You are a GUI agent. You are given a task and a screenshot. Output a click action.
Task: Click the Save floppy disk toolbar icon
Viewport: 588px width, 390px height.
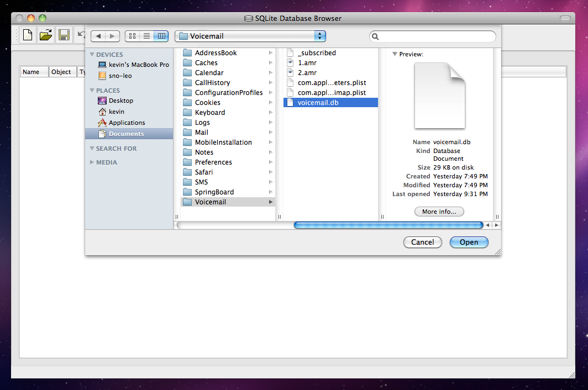[64, 35]
